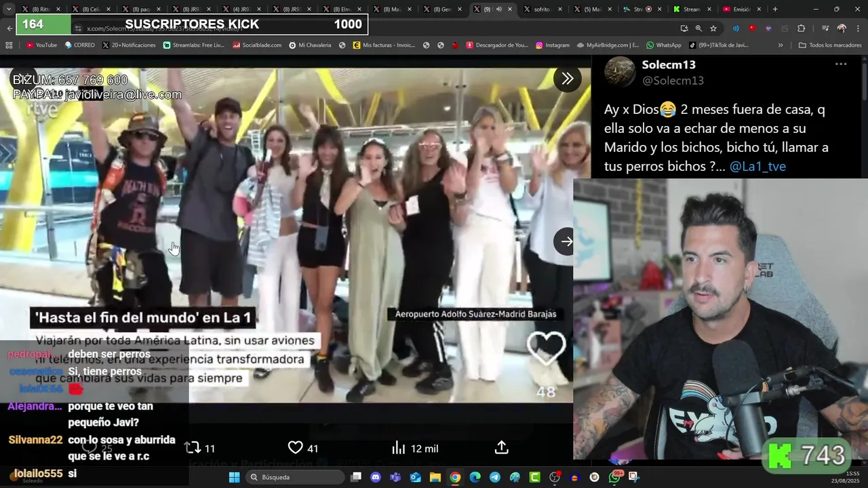Image resolution: width=868 pixels, height=488 pixels.
Task: Click the retweet icon with 11 reposts
Action: 193,448
